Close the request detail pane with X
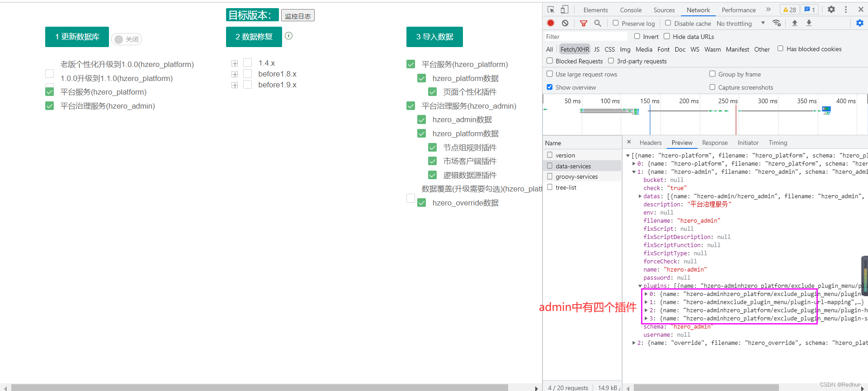The image size is (868, 391). 629,142
